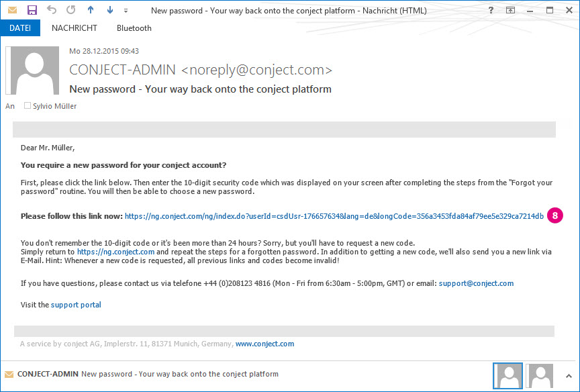The image size is (580, 392).
Task: Expand the people pane with the chevron
Action: [x=569, y=376]
